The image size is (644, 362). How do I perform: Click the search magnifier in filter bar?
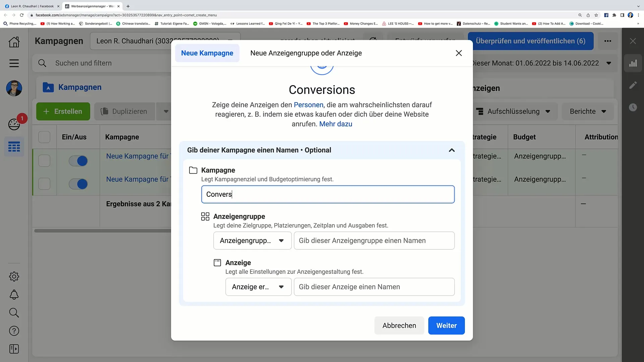click(42, 63)
